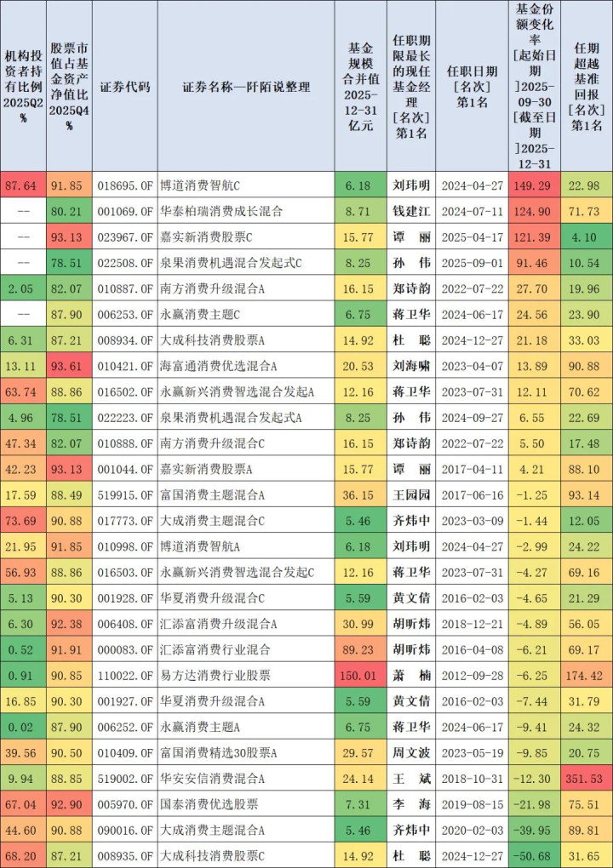Select fund 南方消费升级混合A
The height and width of the screenshot is (868, 613).
coord(212,288)
